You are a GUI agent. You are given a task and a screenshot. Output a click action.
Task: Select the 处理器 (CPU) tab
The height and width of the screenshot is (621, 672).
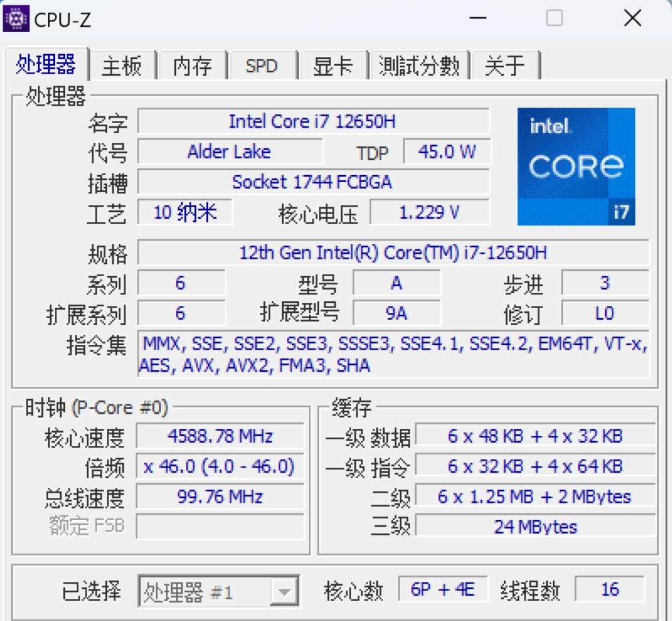(46, 66)
